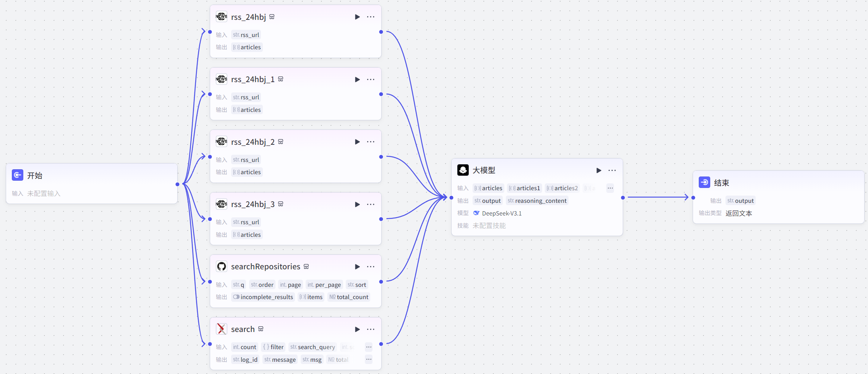Expand hidden output parameters of search node
Image resolution: width=868 pixels, height=374 pixels.
tap(369, 359)
